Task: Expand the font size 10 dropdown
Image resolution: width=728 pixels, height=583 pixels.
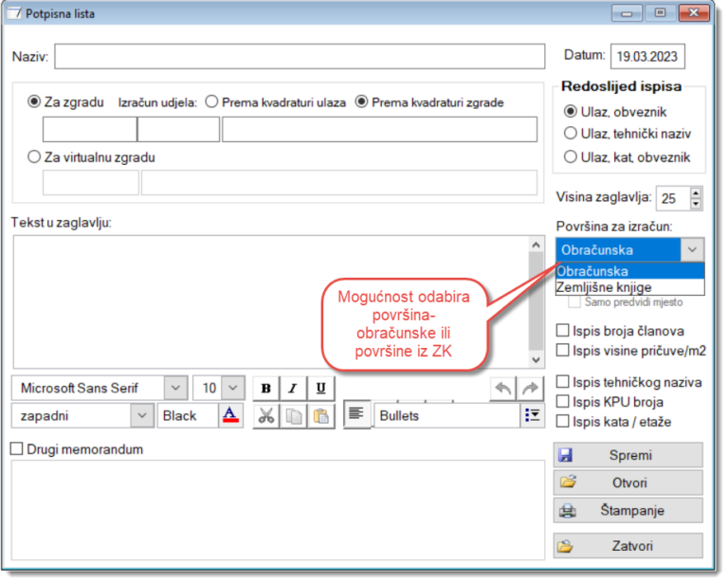Action: pyautogui.click(x=233, y=388)
